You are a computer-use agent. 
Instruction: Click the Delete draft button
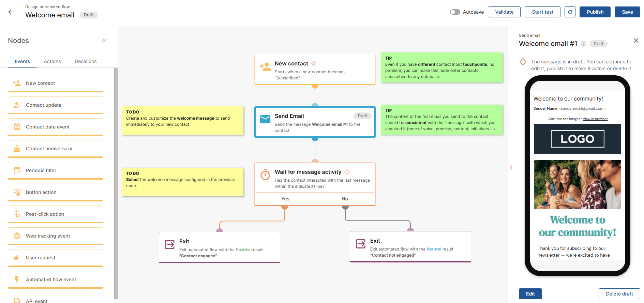(619, 294)
